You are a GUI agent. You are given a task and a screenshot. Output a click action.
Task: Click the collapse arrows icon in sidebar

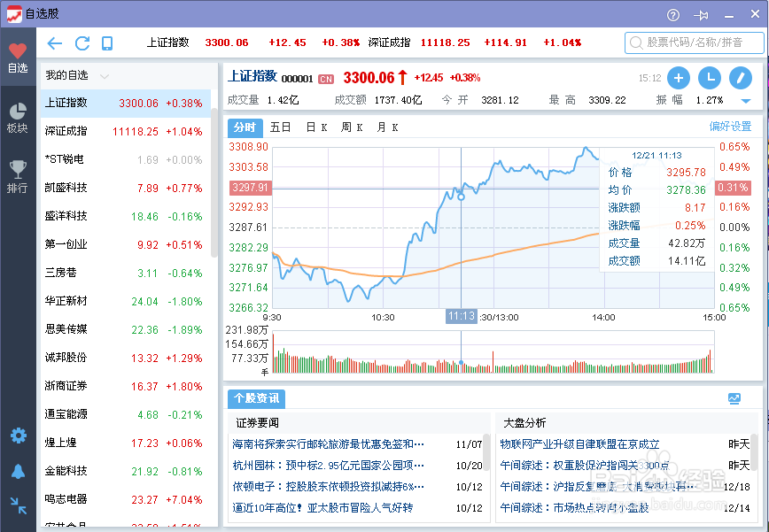click(18, 505)
